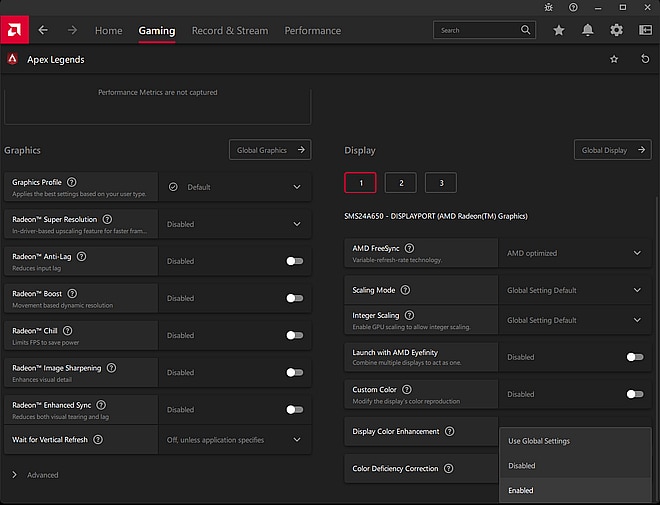The width and height of the screenshot is (660, 505).
Task: Open Radeon Super Resolution dropdown
Action: tap(235, 224)
